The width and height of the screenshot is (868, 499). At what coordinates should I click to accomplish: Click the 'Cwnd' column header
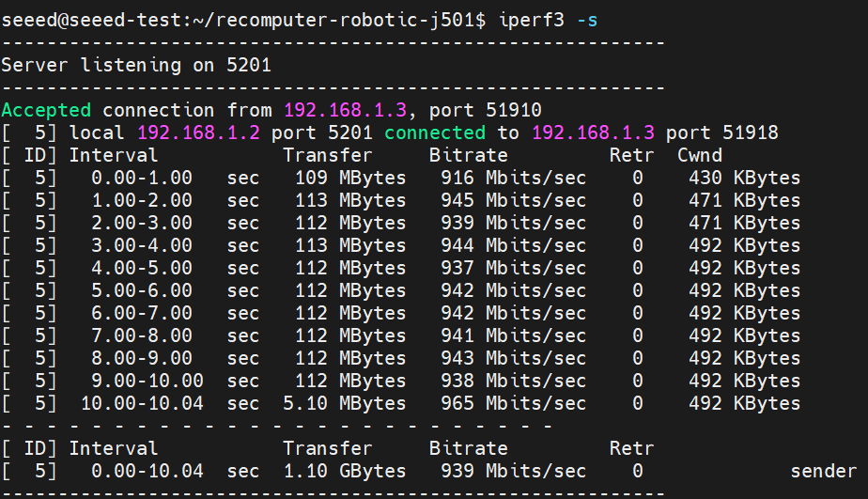[x=700, y=155]
